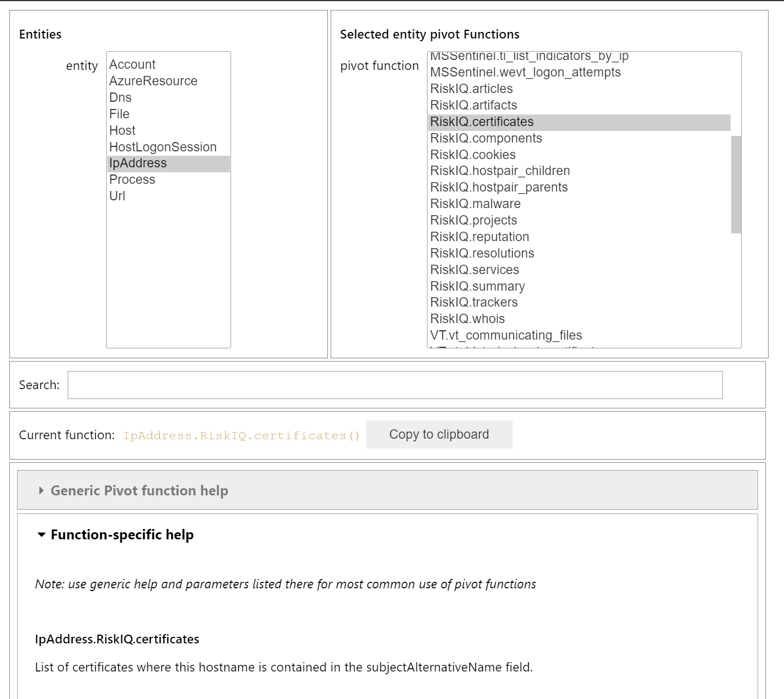The width and height of the screenshot is (784, 699).
Task: Choose Process entity
Action: coord(168,180)
